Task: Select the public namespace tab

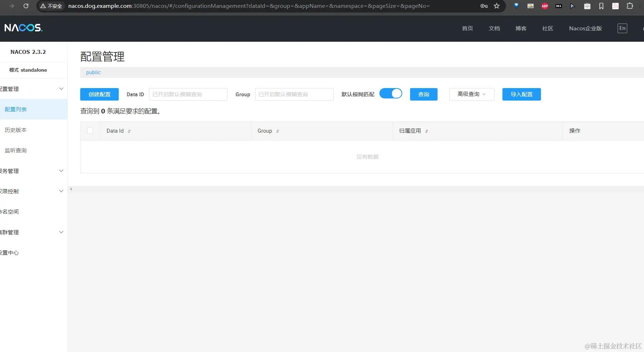Action: tap(93, 72)
